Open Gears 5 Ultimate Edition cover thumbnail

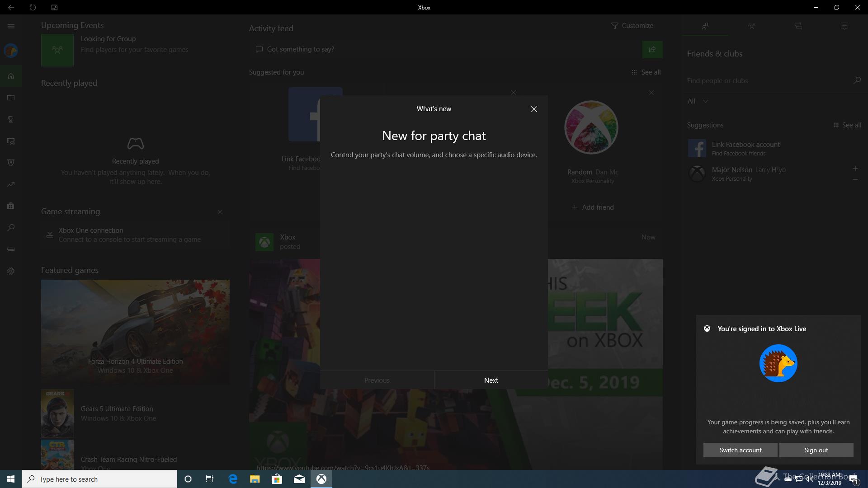click(57, 413)
